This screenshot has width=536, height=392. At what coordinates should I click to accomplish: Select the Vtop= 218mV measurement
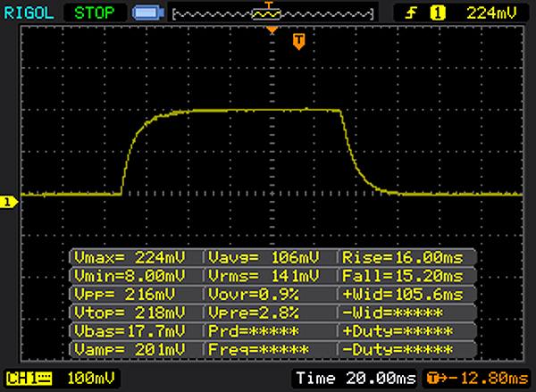[135, 313]
